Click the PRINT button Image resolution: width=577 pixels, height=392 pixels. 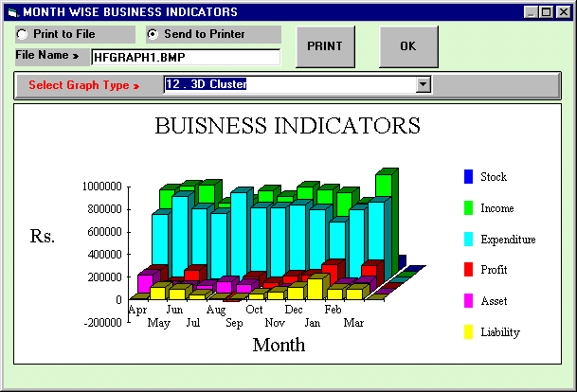click(x=325, y=46)
